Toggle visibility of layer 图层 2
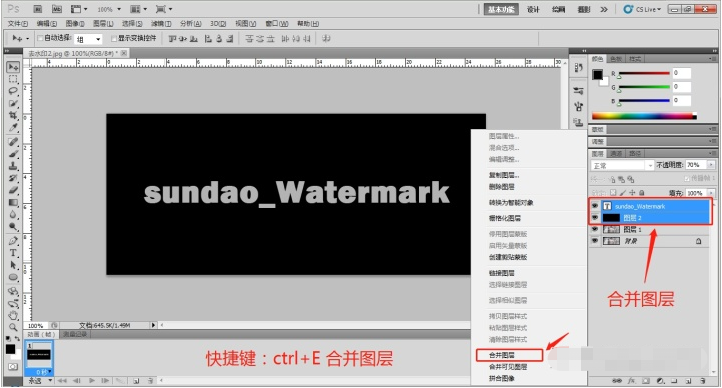Screen dimensions: 722x388 [x=595, y=217]
